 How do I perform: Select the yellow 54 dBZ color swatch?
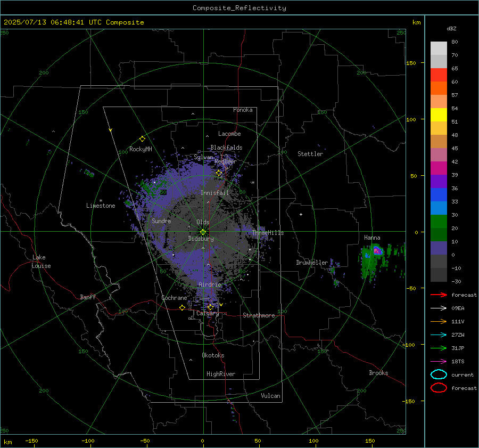(439, 115)
